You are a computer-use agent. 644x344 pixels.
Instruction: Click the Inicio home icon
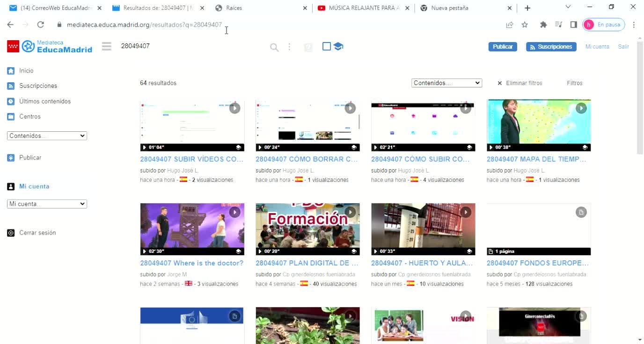[11, 71]
